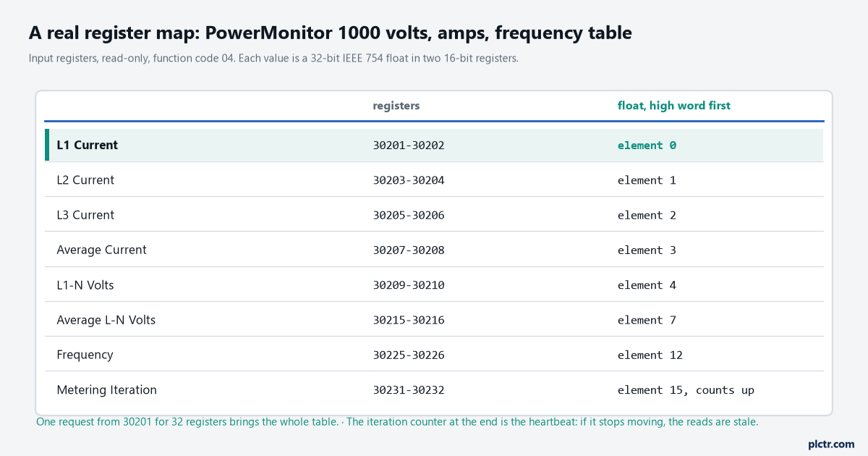Click the 'float, high word first' column header
Viewport: 868px width, 456px height.
pyautogui.click(x=673, y=106)
